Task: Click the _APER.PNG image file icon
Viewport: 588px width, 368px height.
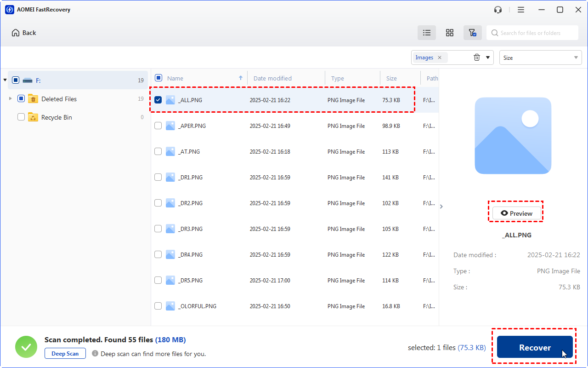Action: click(170, 126)
